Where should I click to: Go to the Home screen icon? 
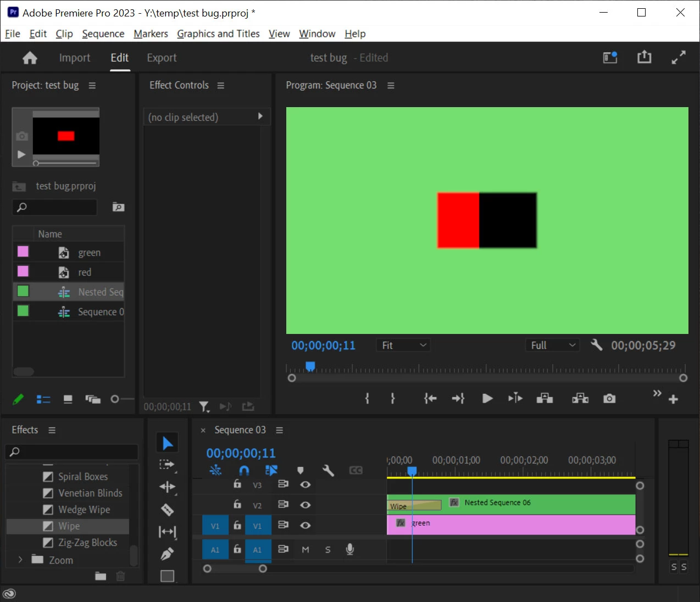click(x=30, y=58)
